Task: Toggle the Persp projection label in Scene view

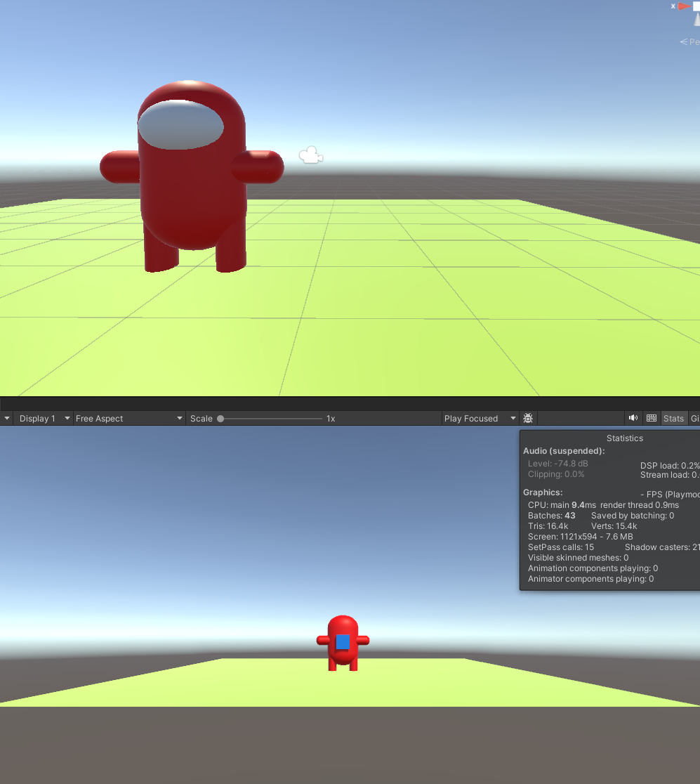Action: pyautogui.click(x=690, y=42)
